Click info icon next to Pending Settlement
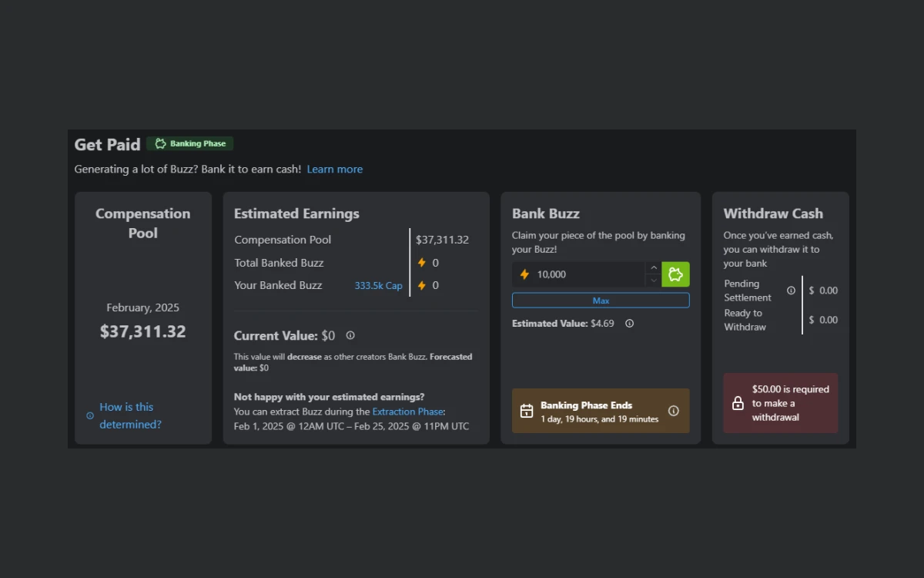The image size is (924, 578). tap(791, 291)
